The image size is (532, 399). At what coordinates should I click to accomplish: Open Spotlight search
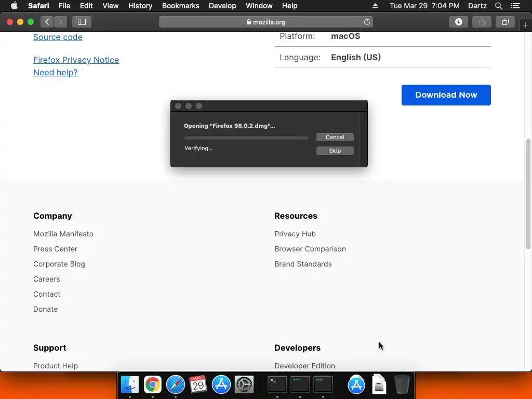click(498, 6)
